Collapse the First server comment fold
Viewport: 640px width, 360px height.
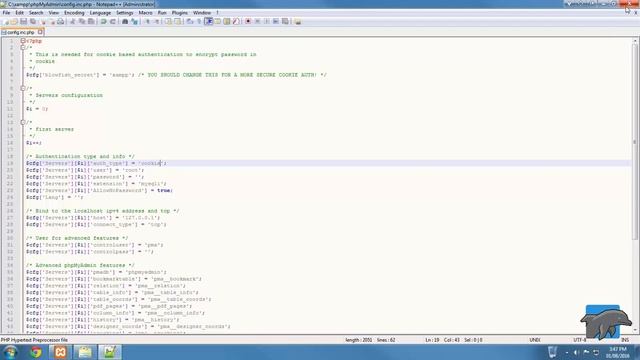point(23,122)
